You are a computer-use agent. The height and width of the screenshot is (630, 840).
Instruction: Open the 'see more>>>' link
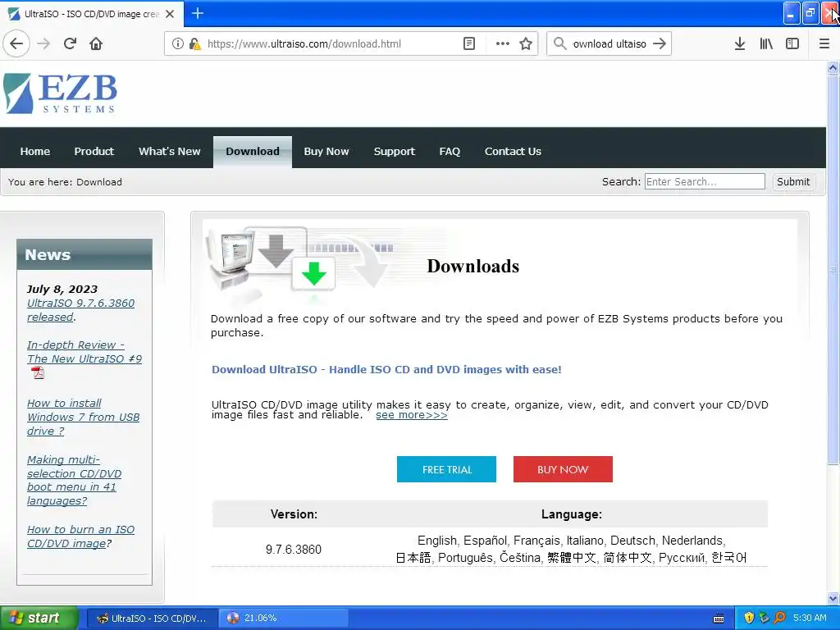412,415
